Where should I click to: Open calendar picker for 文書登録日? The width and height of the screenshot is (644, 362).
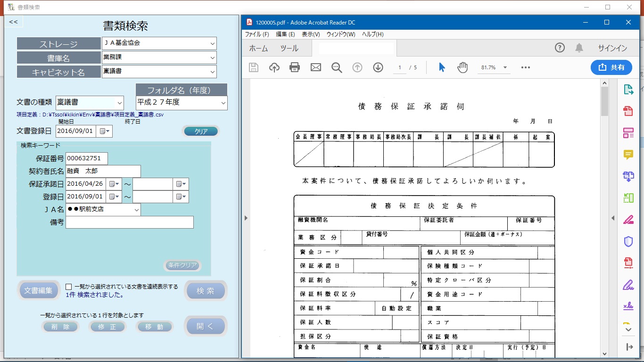click(104, 131)
